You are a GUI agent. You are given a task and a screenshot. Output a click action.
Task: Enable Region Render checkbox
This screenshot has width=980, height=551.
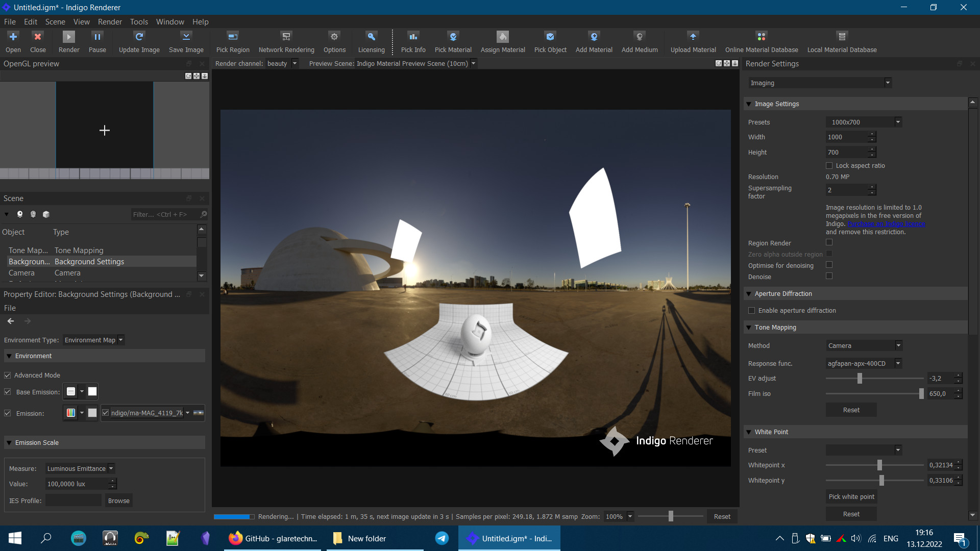pos(829,243)
